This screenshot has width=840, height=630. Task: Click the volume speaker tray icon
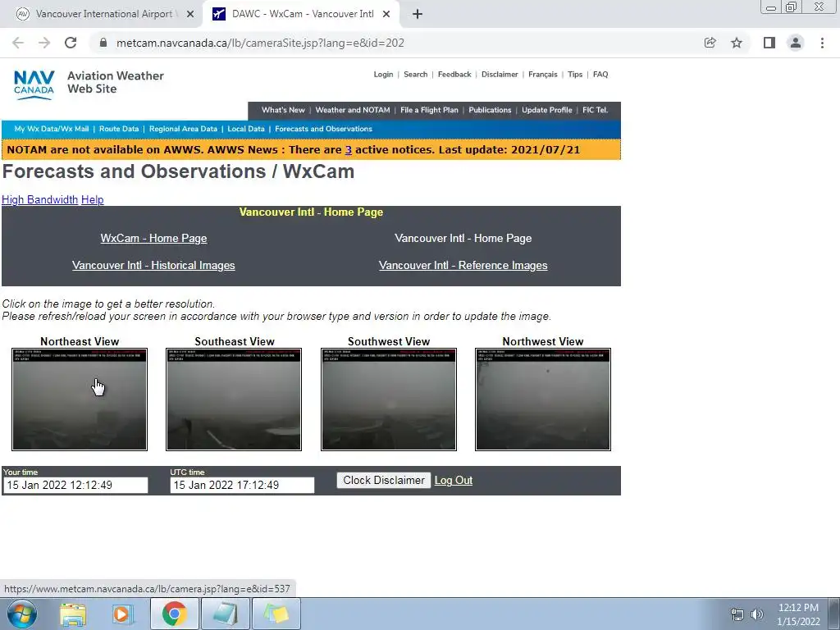pos(757,614)
